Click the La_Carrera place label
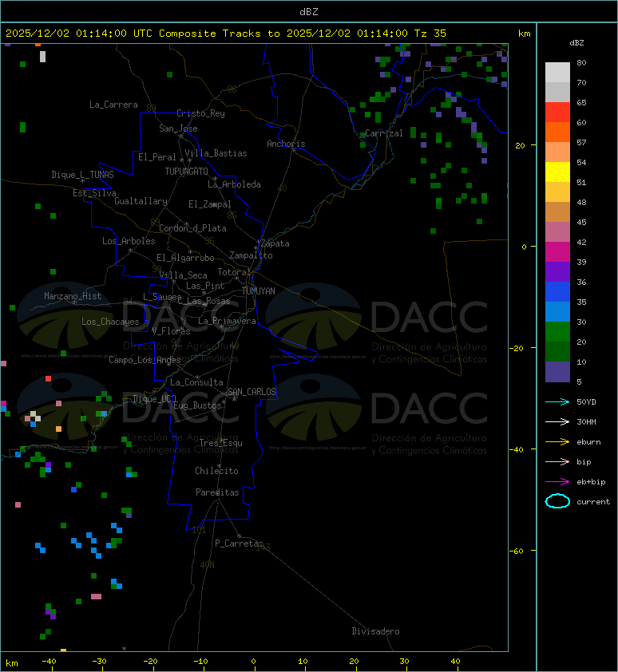 point(113,105)
